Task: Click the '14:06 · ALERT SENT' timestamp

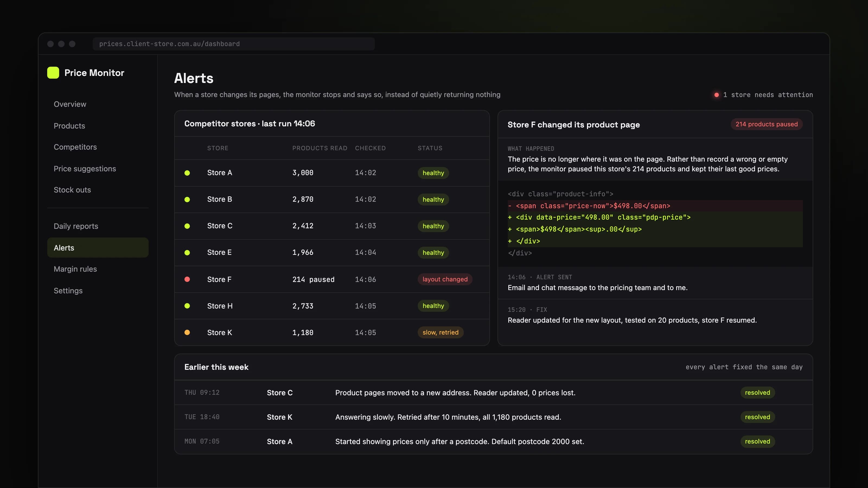Action: 540,277
